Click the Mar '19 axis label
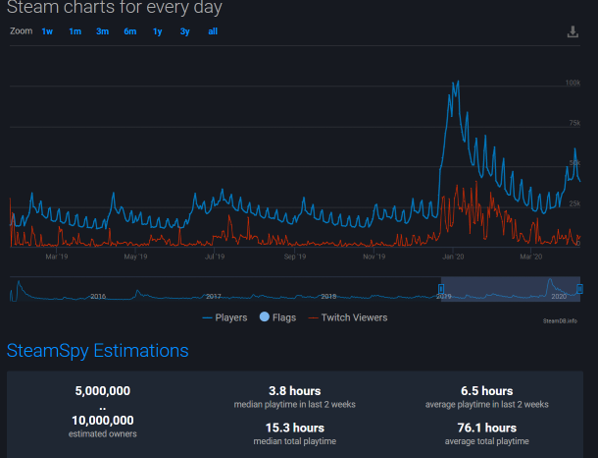Image resolution: width=598 pixels, height=458 pixels. coord(57,257)
